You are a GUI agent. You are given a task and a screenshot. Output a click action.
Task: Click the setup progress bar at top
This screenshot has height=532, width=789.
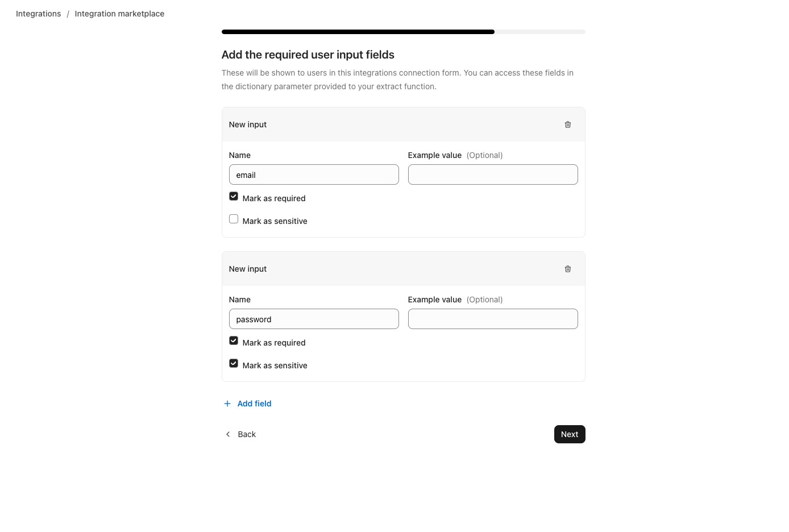tap(403, 32)
